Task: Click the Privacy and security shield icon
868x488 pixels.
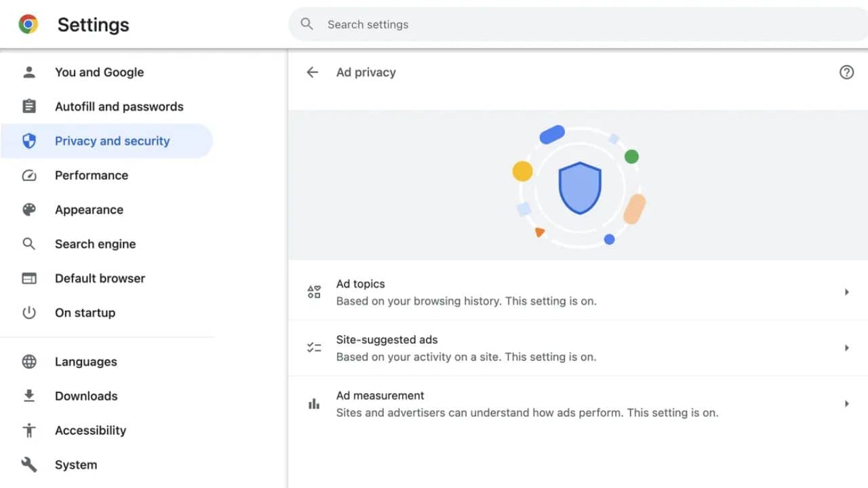Action: tap(29, 141)
